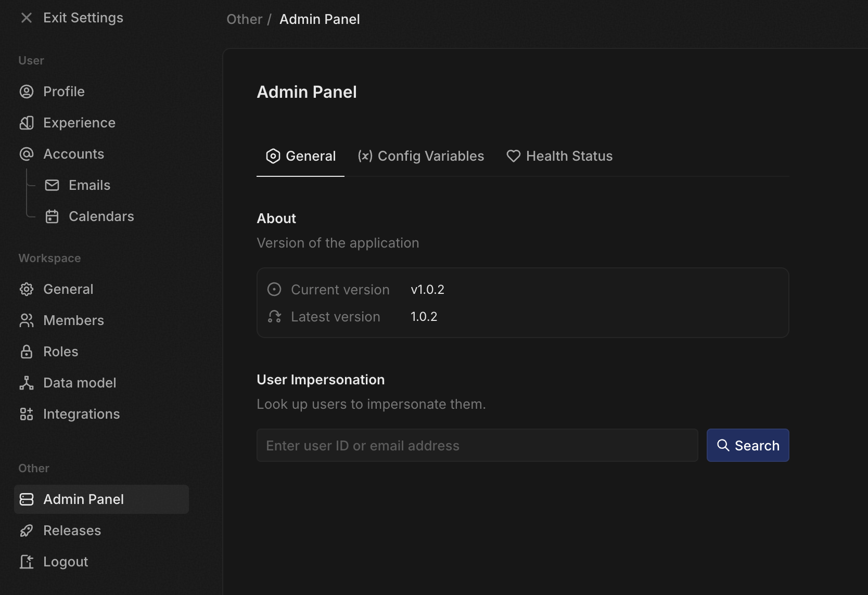
Task: Open the Data model hierarchy icon
Action: click(27, 383)
